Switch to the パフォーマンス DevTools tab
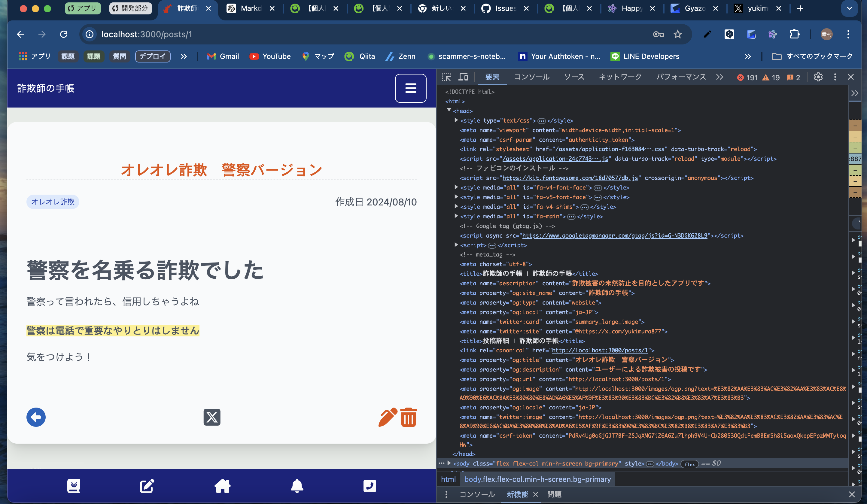The image size is (867, 504). [x=681, y=77]
